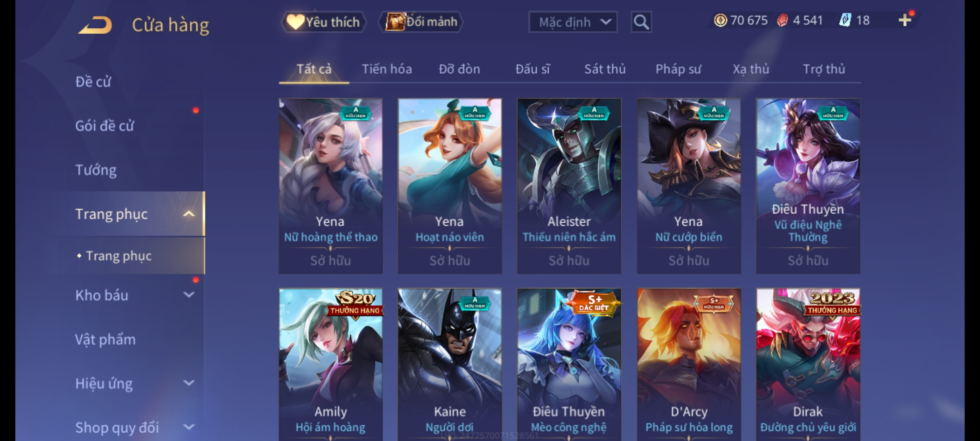Viewport: 980px width, 441px height.
Task: Tap the back arrow icon beside Cửa hàng
Action: tap(96, 25)
